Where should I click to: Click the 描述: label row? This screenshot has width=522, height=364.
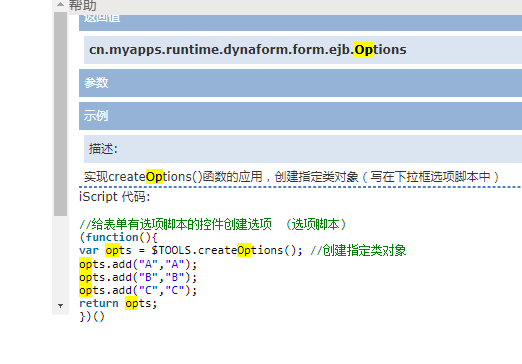pyautogui.click(x=303, y=149)
